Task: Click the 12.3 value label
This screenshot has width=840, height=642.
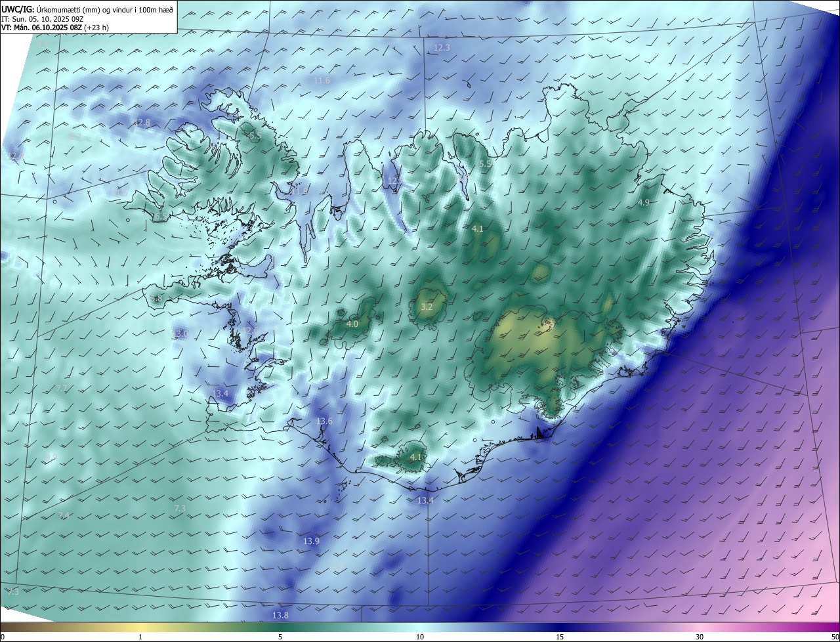Action: (x=442, y=48)
